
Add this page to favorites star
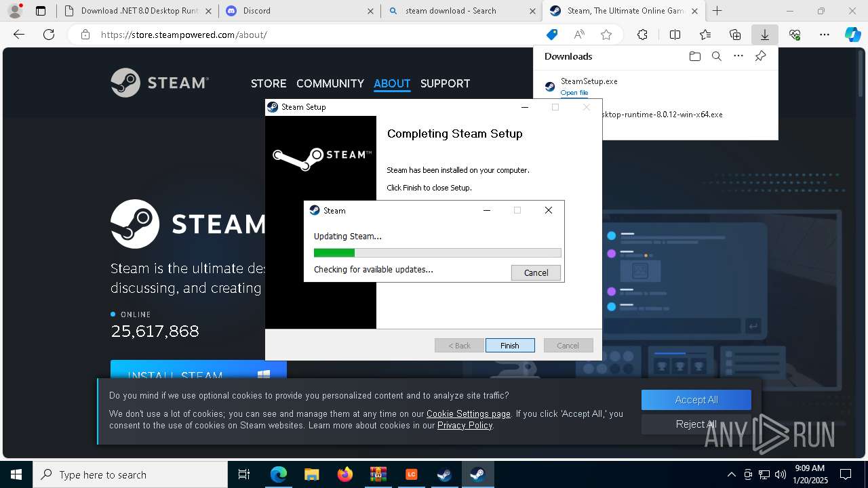point(606,35)
